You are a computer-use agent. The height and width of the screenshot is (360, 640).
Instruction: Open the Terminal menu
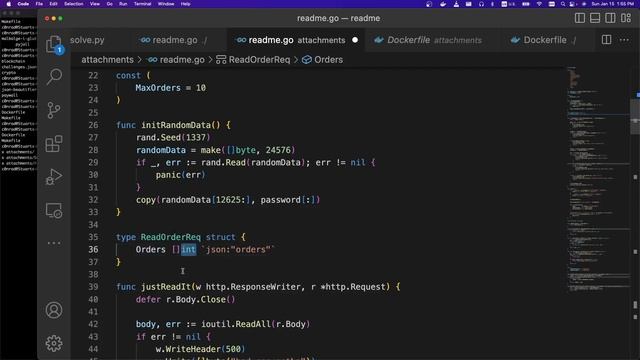[142, 4]
